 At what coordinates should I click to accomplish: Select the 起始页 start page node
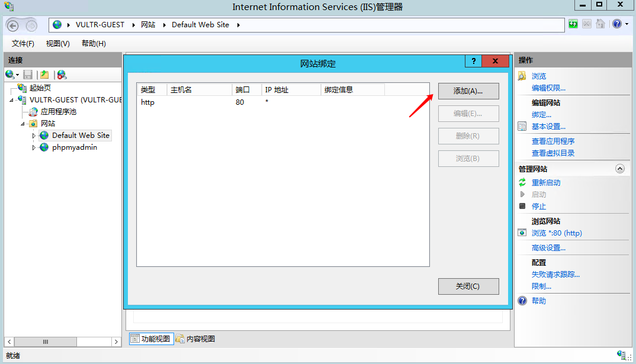click(x=40, y=88)
